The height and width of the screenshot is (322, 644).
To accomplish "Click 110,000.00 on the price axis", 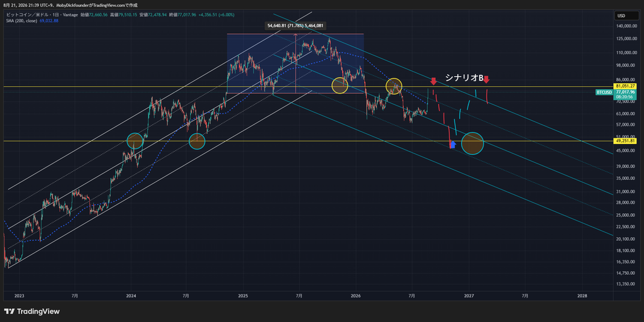I will point(626,53).
